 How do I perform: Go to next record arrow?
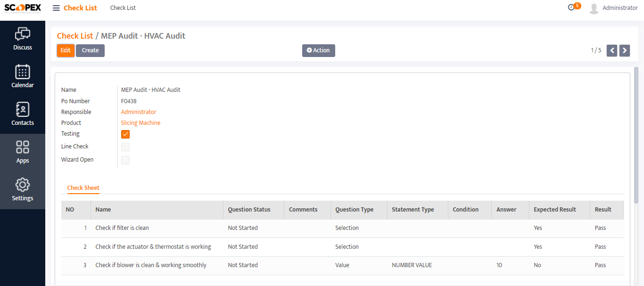pos(625,50)
